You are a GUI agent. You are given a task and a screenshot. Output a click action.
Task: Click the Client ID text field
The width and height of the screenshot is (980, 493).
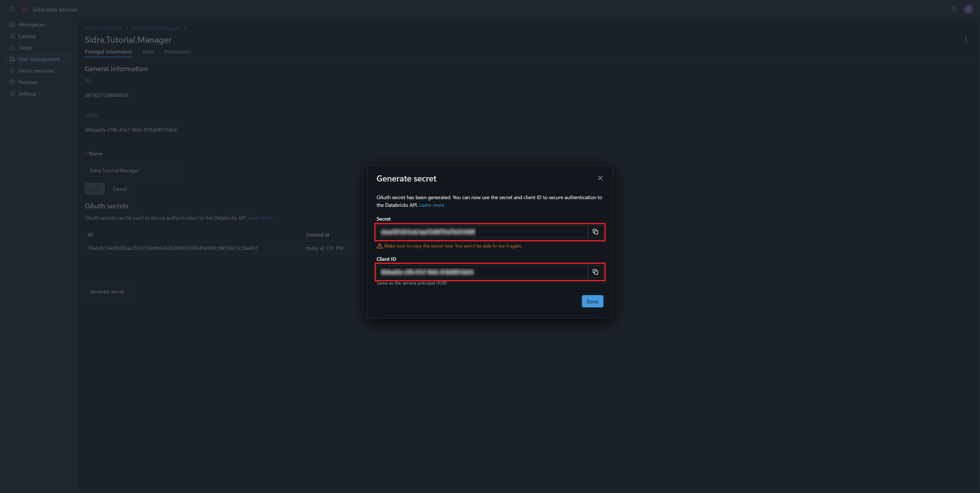pos(482,272)
